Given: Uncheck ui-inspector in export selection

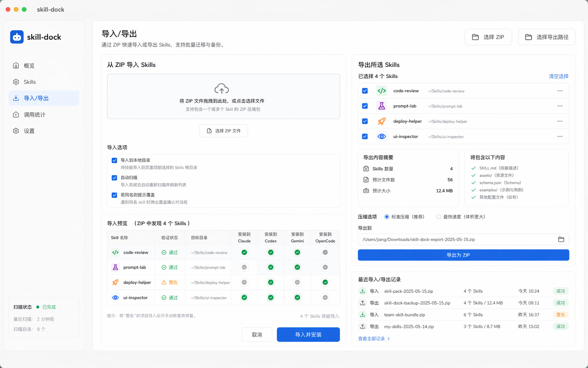Looking at the screenshot, I should pyautogui.click(x=365, y=137).
